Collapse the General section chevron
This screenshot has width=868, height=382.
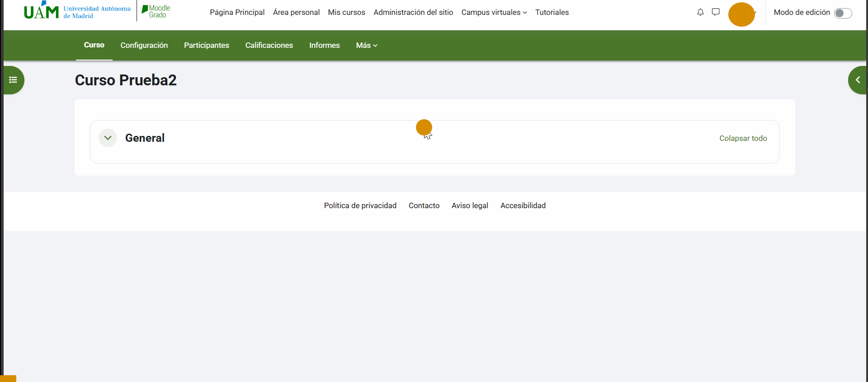108,138
